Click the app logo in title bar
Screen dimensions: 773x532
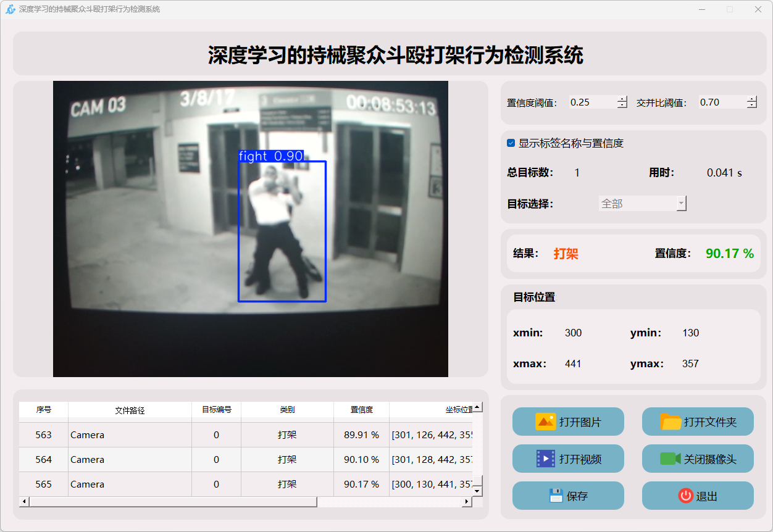(x=10, y=9)
